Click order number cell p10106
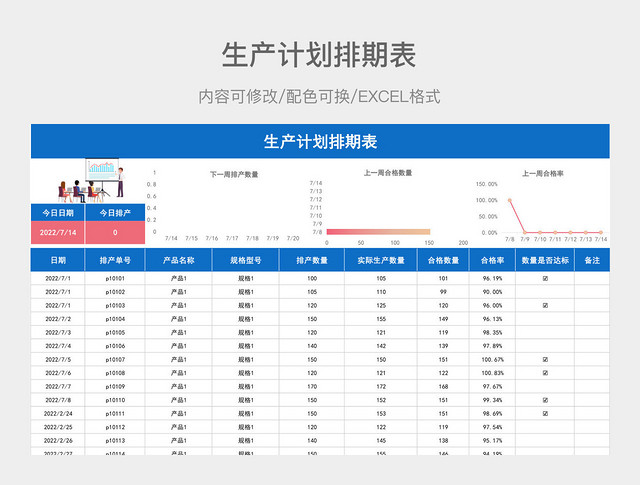This screenshot has height=485, width=640. tap(115, 346)
